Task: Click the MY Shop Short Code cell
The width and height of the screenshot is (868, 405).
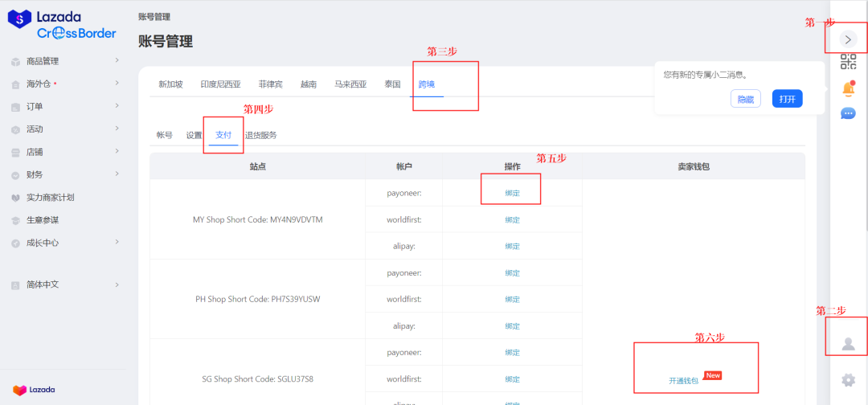Action: [x=257, y=219]
